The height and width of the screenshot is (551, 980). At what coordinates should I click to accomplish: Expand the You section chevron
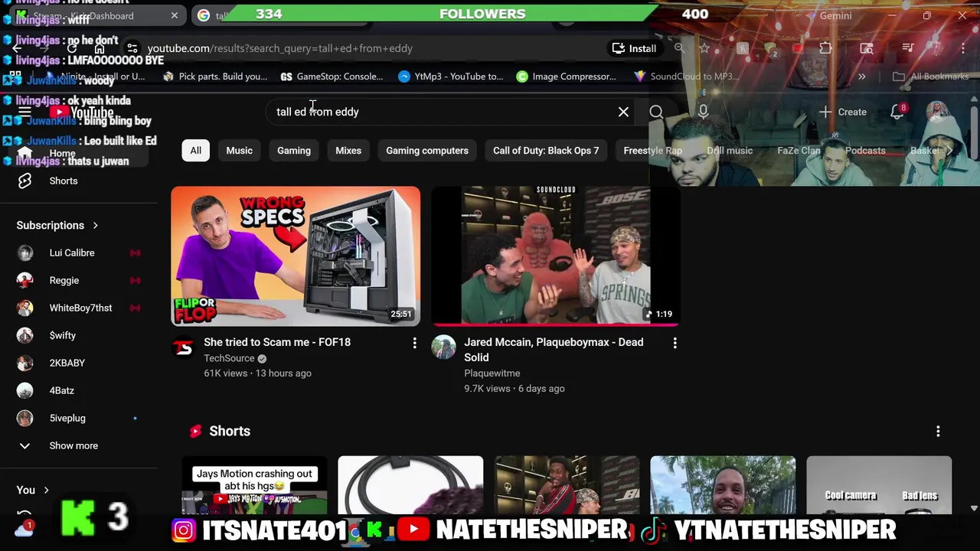coord(47,490)
